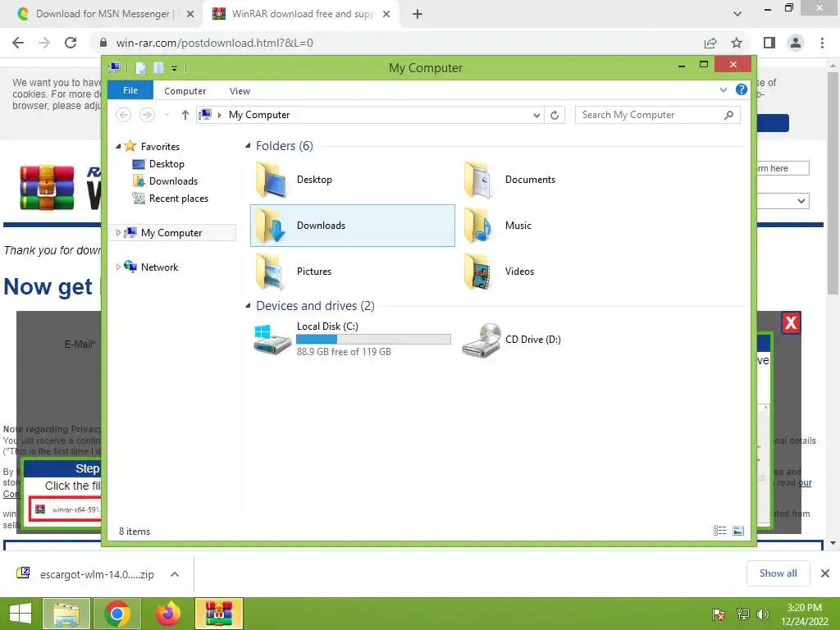This screenshot has width=840, height=630.
Task: Open escargot-wlm zip download options arrow
Action: click(174, 574)
